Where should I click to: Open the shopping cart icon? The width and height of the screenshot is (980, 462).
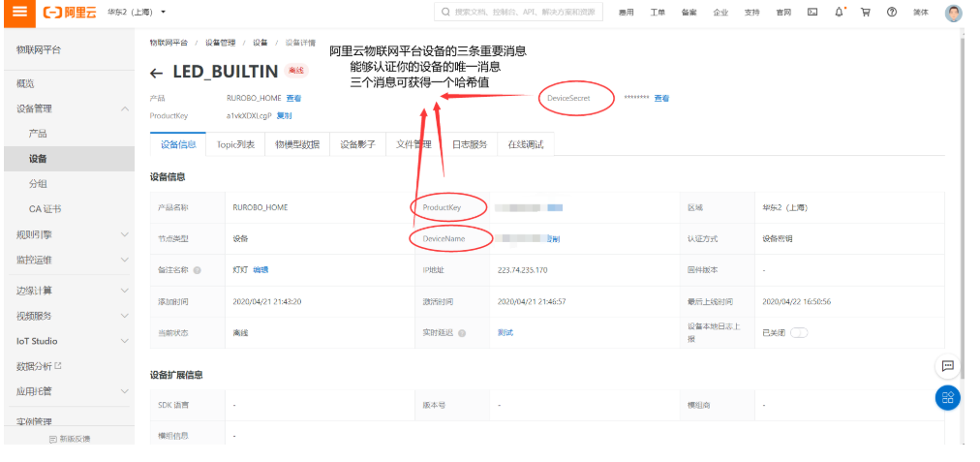(x=866, y=12)
